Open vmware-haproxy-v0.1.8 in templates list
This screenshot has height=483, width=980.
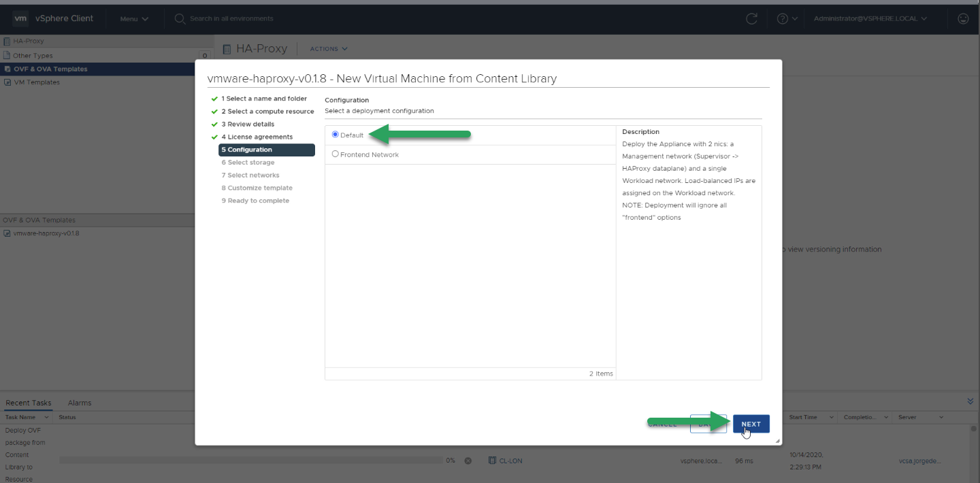tap(46, 233)
